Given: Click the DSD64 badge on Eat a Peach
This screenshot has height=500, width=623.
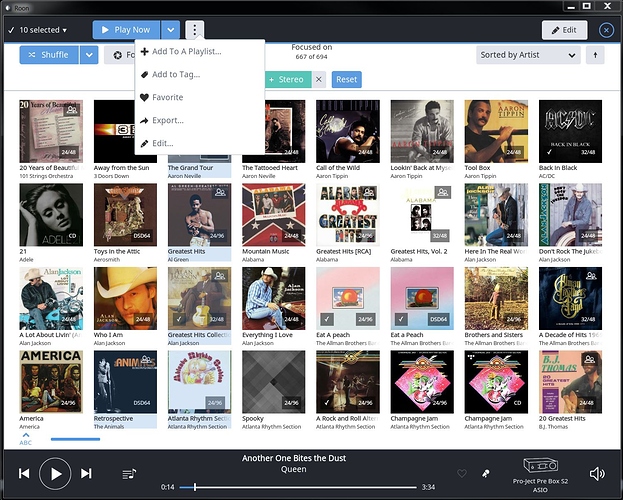Looking at the screenshot, I should click(x=439, y=319).
